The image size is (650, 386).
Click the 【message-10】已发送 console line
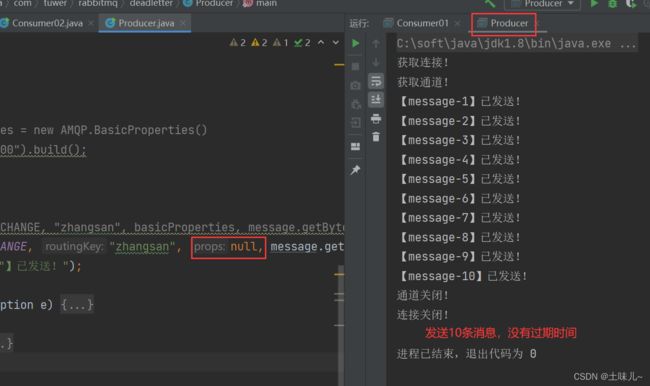(x=462, y=276)
